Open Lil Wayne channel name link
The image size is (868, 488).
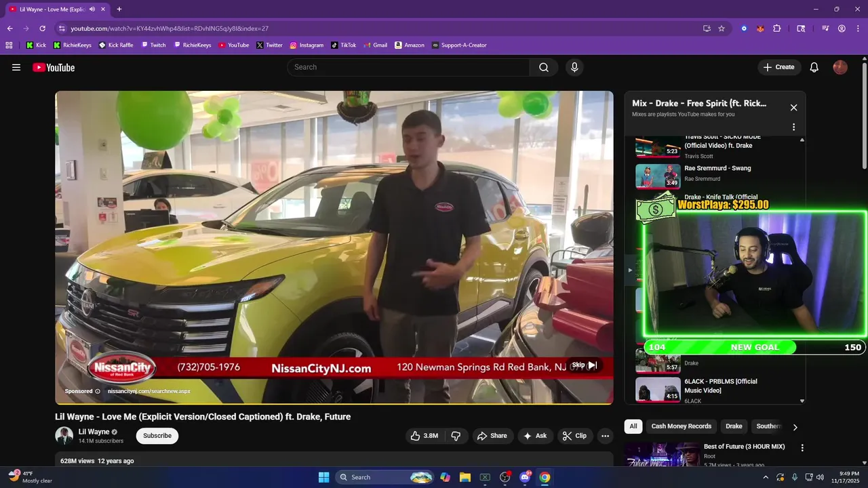(x=94, y=432)
